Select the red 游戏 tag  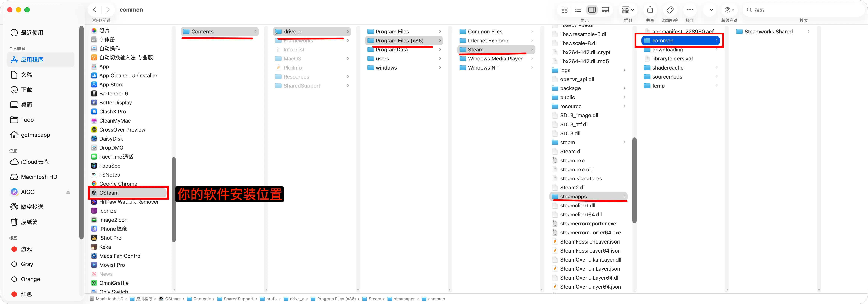26,249
